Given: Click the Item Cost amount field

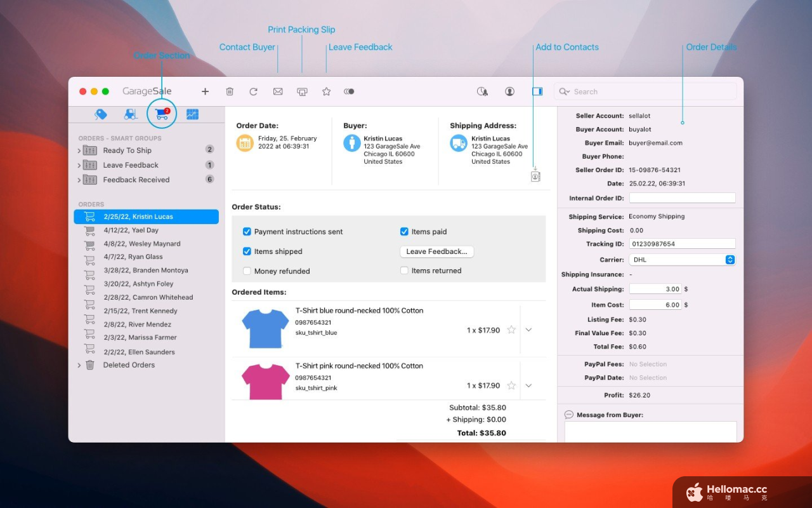Looking at the screenshot, I should tap(655, 305).
